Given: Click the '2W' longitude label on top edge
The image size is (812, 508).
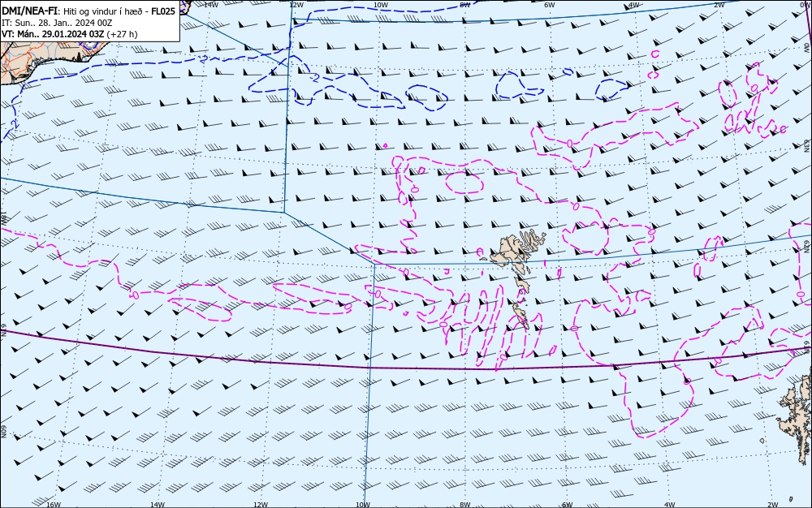Looking at the screenshot, I should (x=719, y=5).
